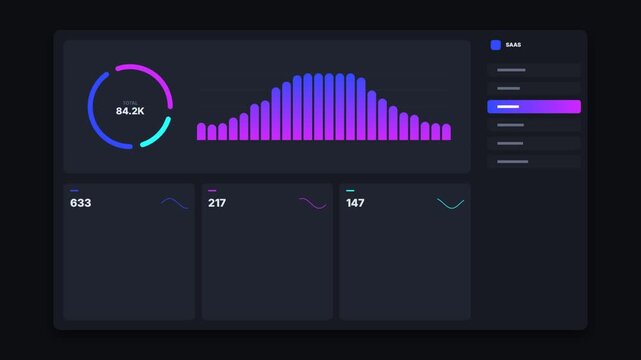This screenshot has height=360, width=641.
Task: Click the 84.2K total value in donut
Action: point(130,111)
